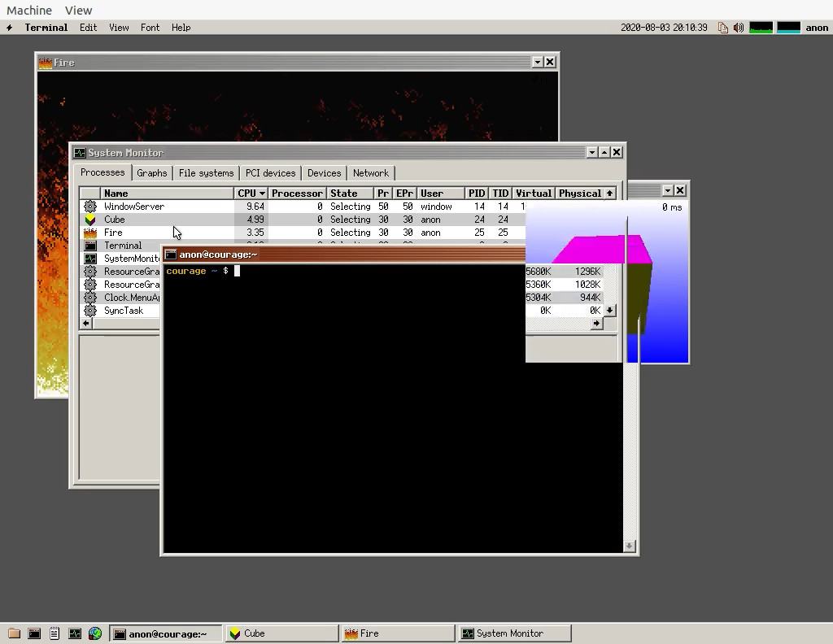833x644 pixels.
Task: Select the Cube process name
Action: (114, 220)
